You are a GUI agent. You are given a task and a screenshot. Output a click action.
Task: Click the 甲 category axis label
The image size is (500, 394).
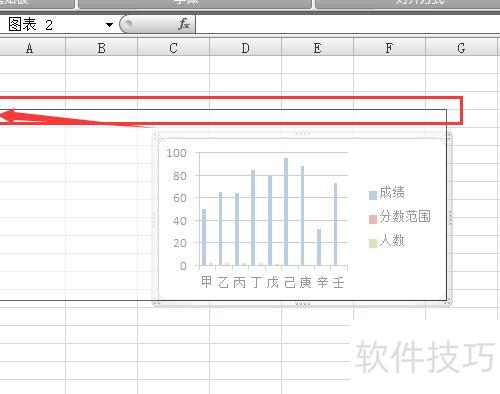pos(206,282)
